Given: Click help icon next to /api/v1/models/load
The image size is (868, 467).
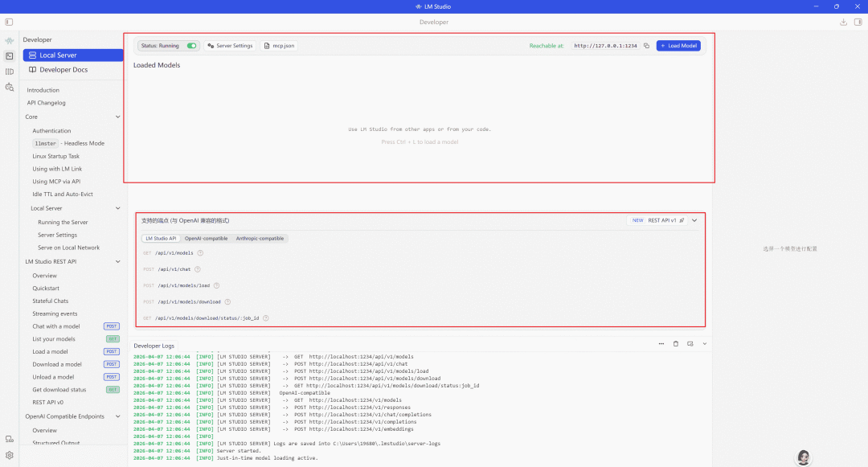Looking at the screenshot, I should click(216, 285).
